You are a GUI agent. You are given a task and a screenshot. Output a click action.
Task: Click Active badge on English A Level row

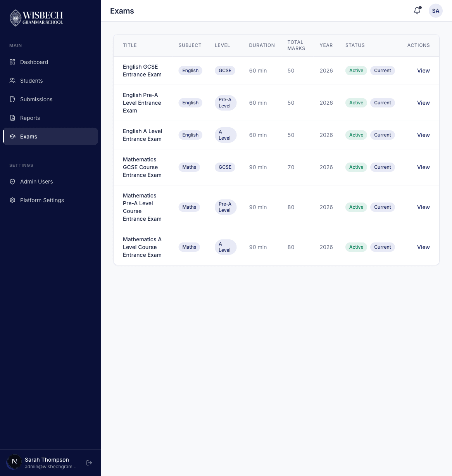tap(356, 135)
